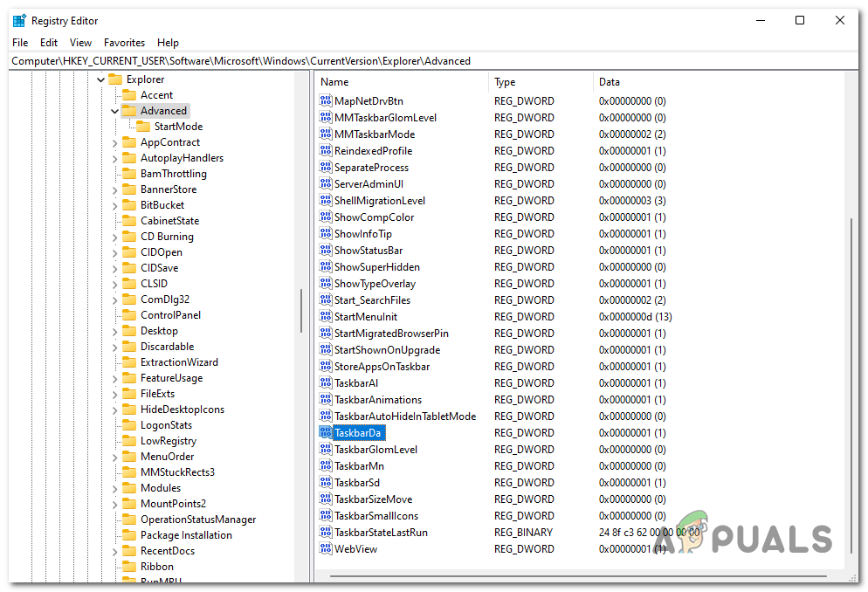Open the Edit menu
Viewport: 868px width, 592px height.
[x=49, y=43]
